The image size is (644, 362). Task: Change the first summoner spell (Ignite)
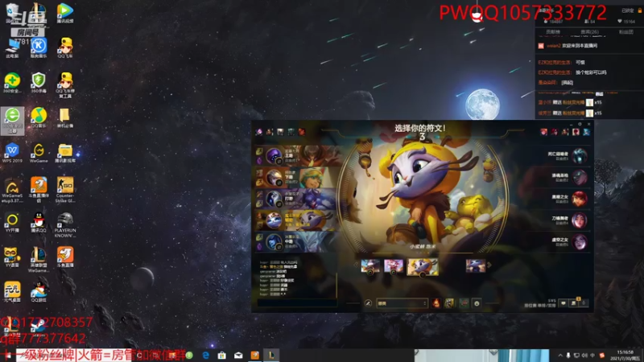tap(436, 303)
